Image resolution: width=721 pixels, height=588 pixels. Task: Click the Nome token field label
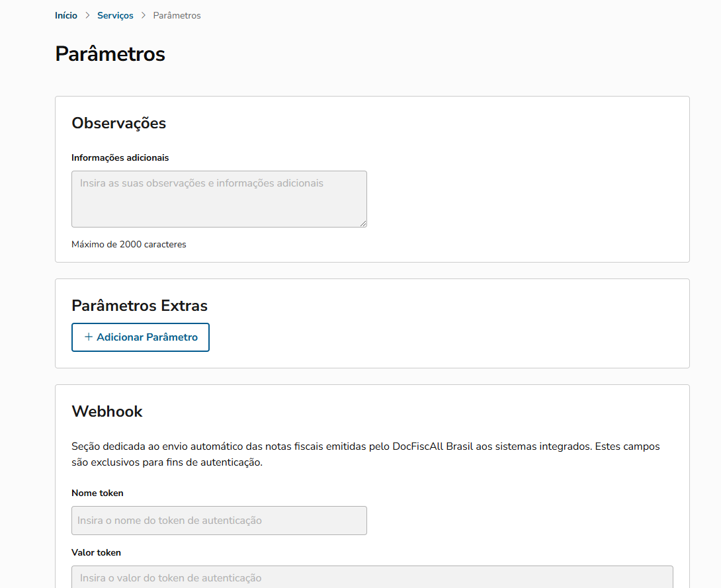click(x=97, y=493)
